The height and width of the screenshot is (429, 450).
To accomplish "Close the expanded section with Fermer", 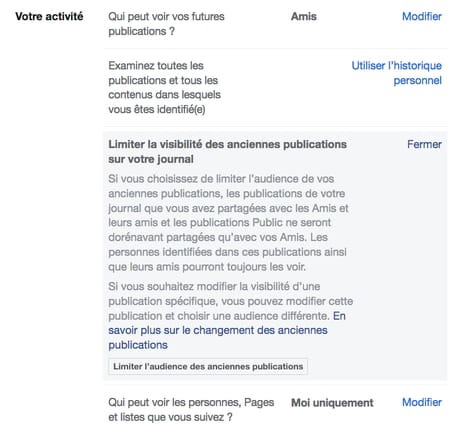I will point(424,144).
